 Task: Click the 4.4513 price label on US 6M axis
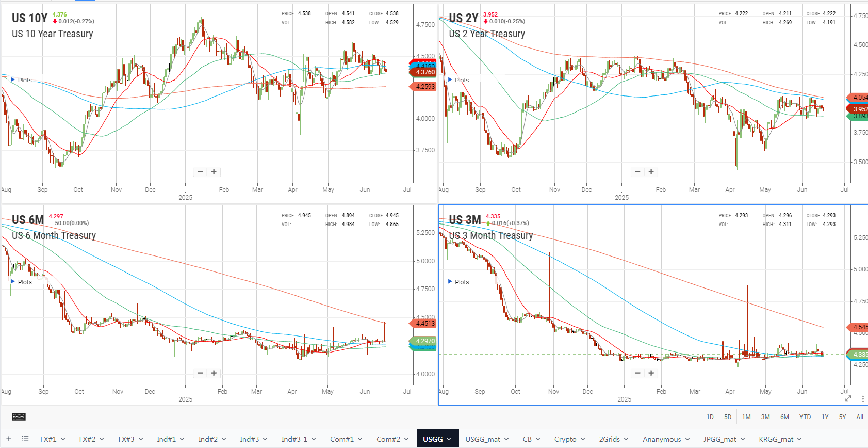[x=423, y=324]
